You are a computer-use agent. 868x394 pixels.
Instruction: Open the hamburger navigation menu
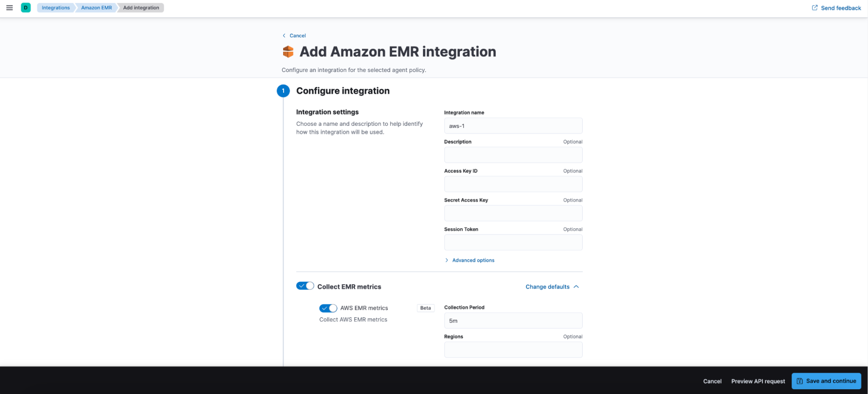click(10, 8)
